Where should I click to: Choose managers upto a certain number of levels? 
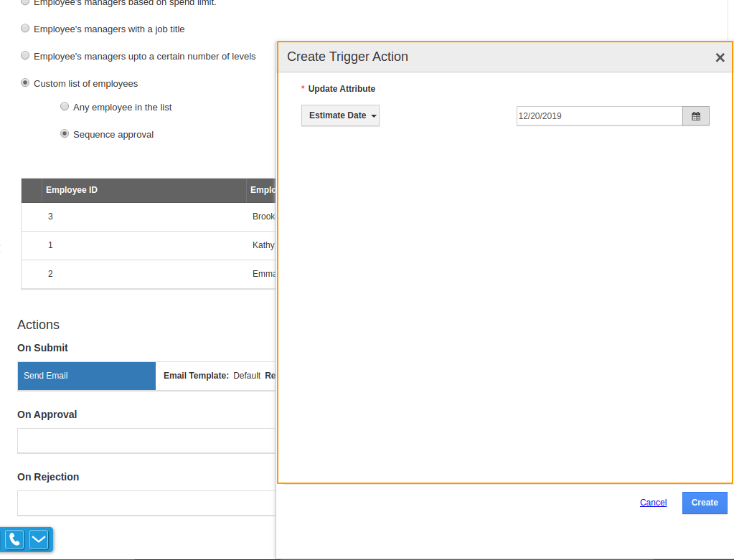[x=26, y=56]
